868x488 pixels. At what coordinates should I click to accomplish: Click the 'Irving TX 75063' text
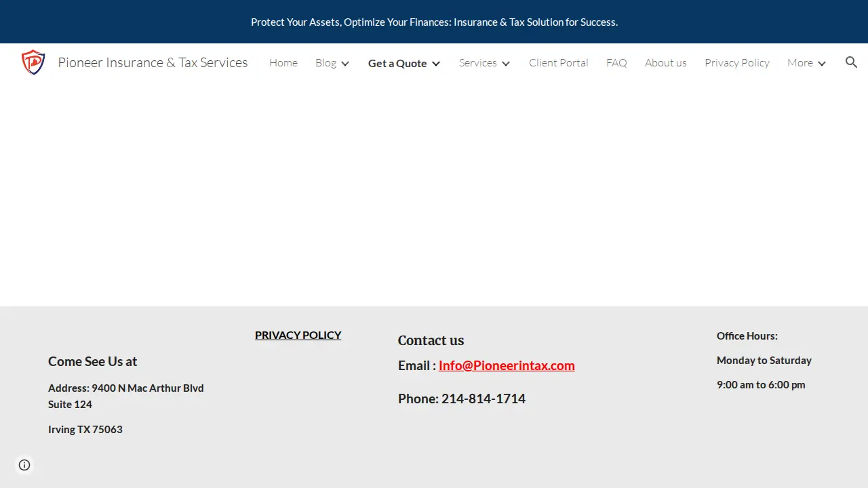pos(85,429)
